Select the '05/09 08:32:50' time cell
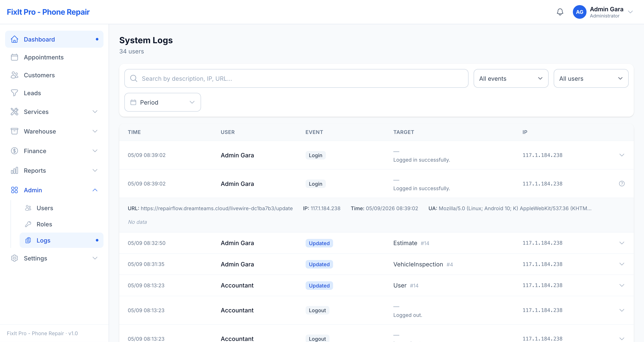 tap(147, 243)
